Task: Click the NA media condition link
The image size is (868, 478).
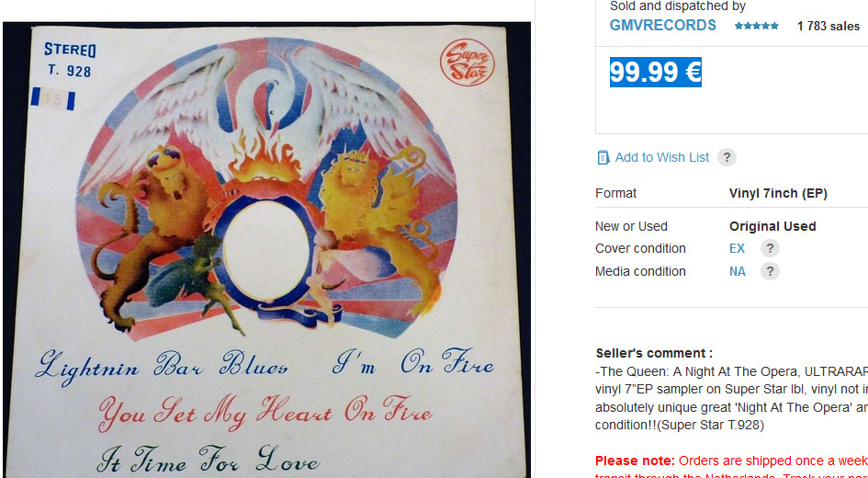Action: pos(738,271)
